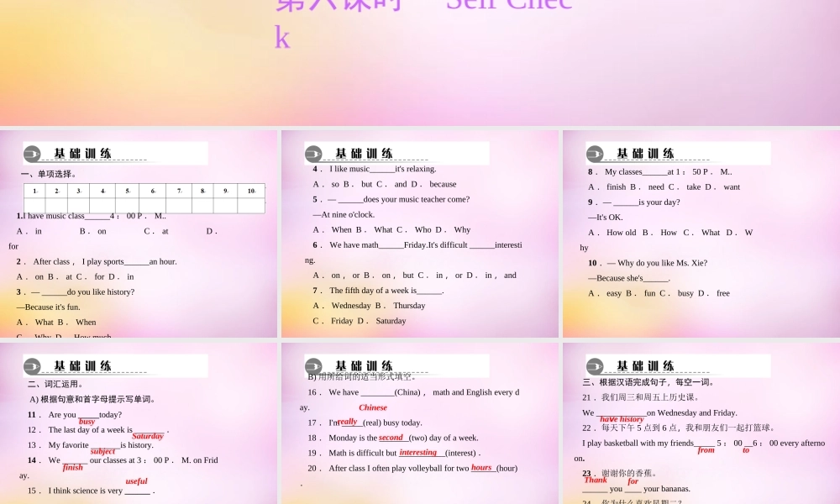Click the pencil icon on the 根据汉语完成句子 slide

[x=595, y=366]
